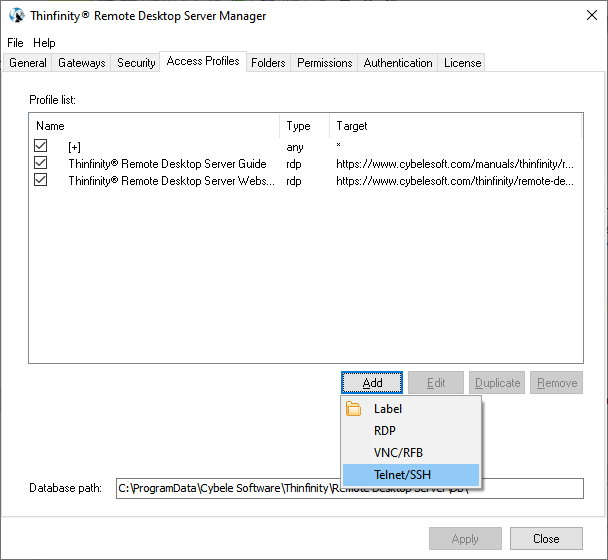
Task: Click the Apply button
Action: (465, 539)
